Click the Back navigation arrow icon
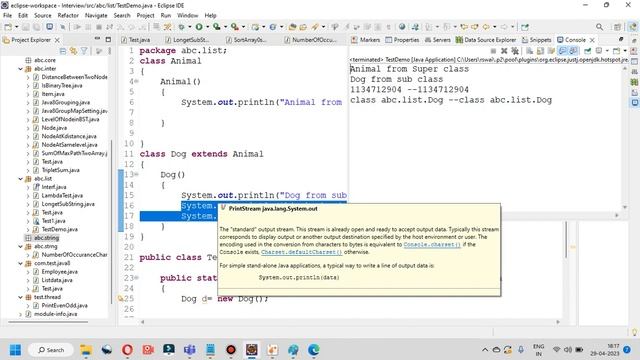 pyautogui.click(x=486, y=27)
